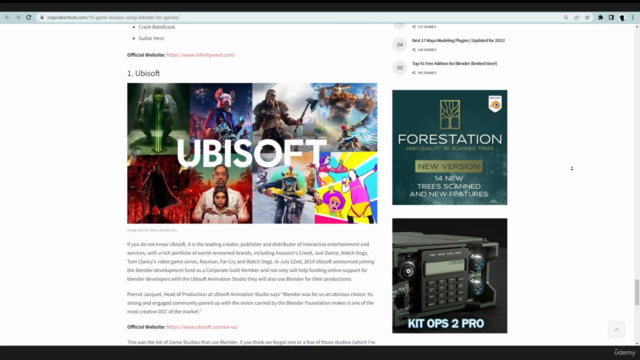640x360 pixels.
Task: Open Top 41 Free Addons for Blender article
Action: click(x=454, y=63)
